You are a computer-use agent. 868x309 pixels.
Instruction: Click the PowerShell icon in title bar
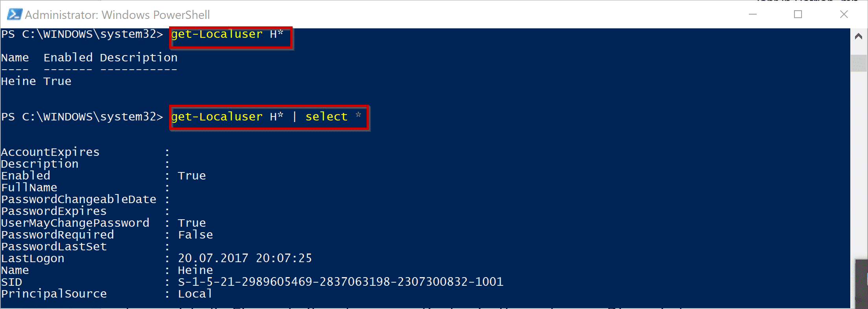point(15,15)
